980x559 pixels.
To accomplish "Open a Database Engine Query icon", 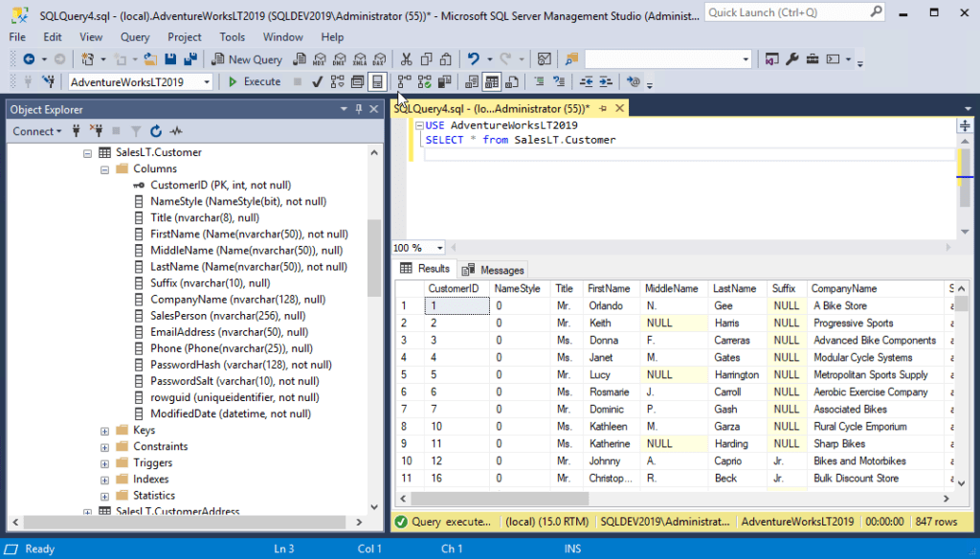I will click(300, 59).
